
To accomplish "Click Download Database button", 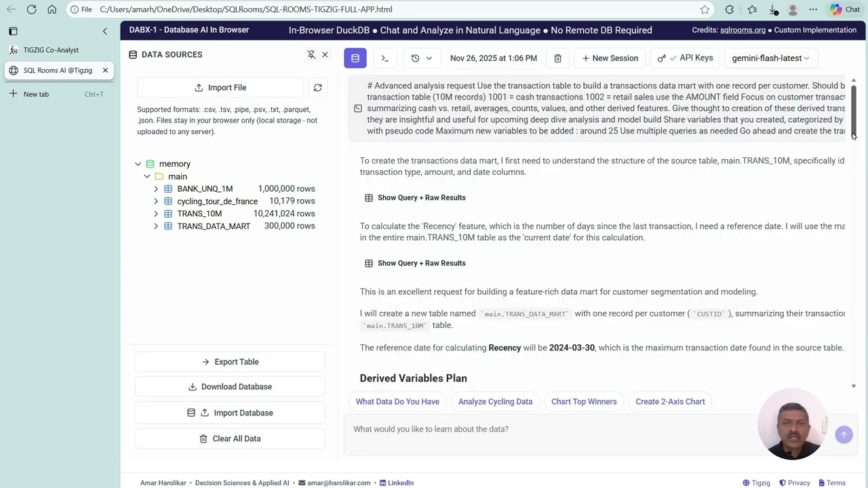I will tap(230, 387).
